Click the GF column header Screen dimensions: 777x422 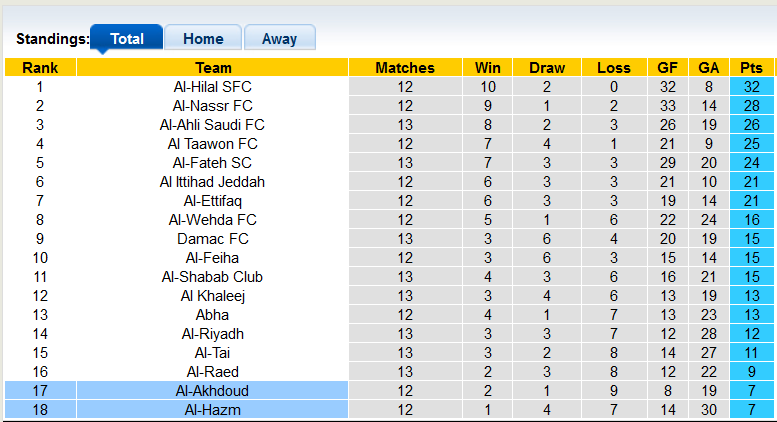pos(667,68)
